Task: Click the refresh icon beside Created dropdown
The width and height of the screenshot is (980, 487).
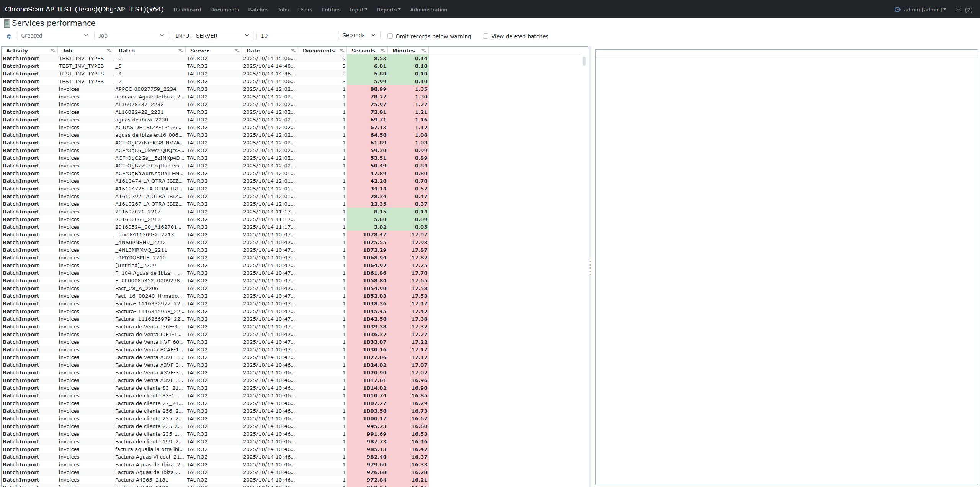Action: point(9,36)
